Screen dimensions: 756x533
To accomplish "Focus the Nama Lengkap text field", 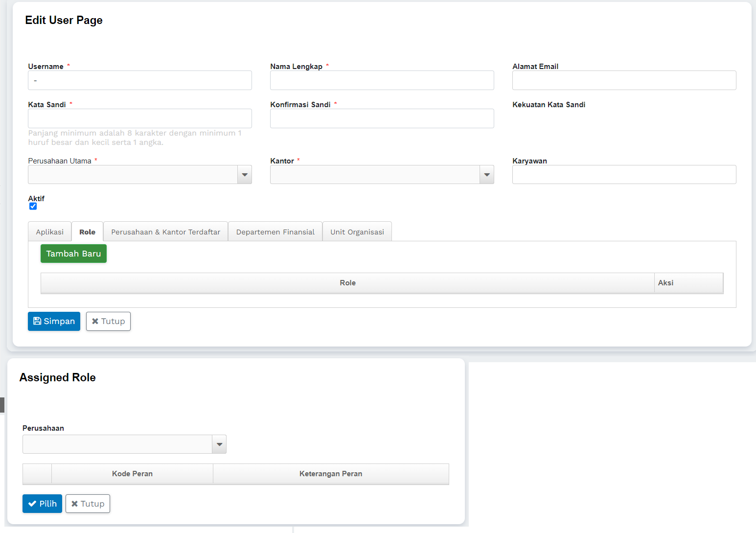I will pyautogui.click(x=382, y=80).
